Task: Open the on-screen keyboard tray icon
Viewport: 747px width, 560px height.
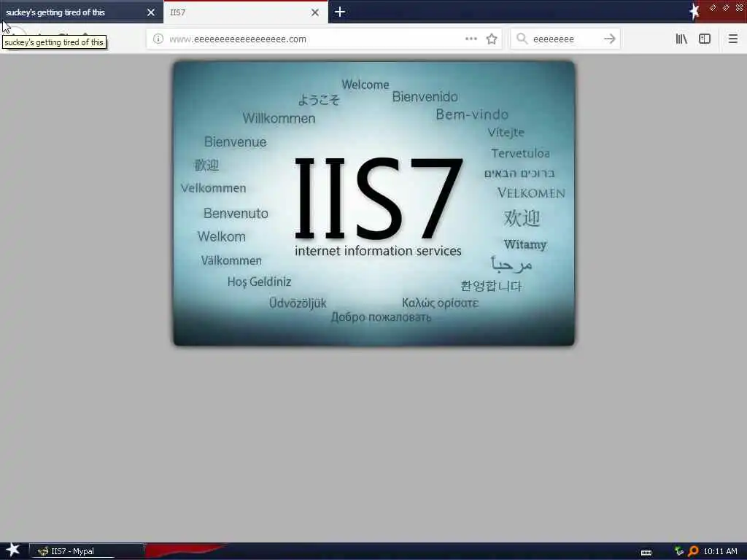Action: click(646, 553)
